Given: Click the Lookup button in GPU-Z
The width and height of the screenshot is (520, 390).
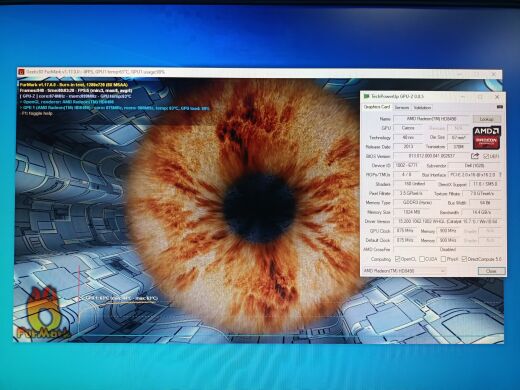Looking at the screenshot, I should 486,119.
